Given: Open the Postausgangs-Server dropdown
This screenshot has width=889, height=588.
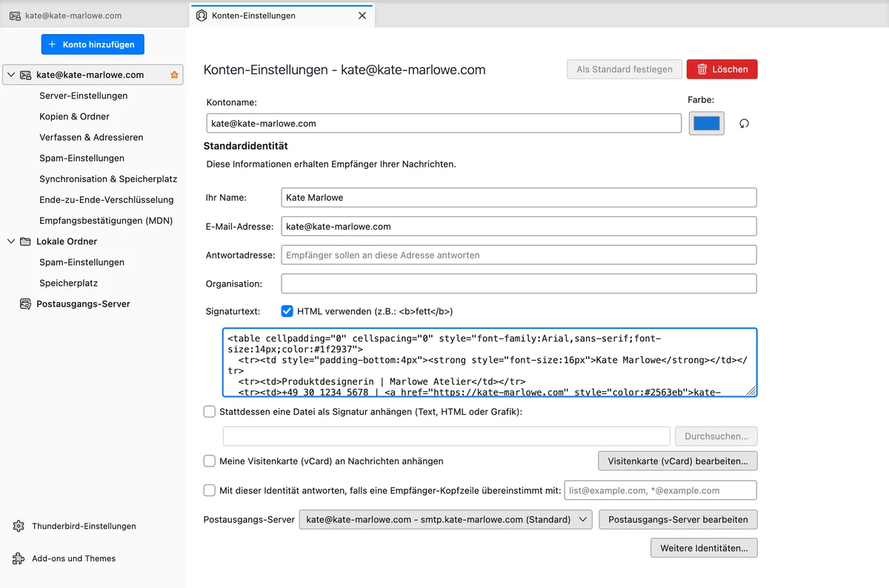Looking at the screenshot, I should pyautogui.click(x=445, y=519).
